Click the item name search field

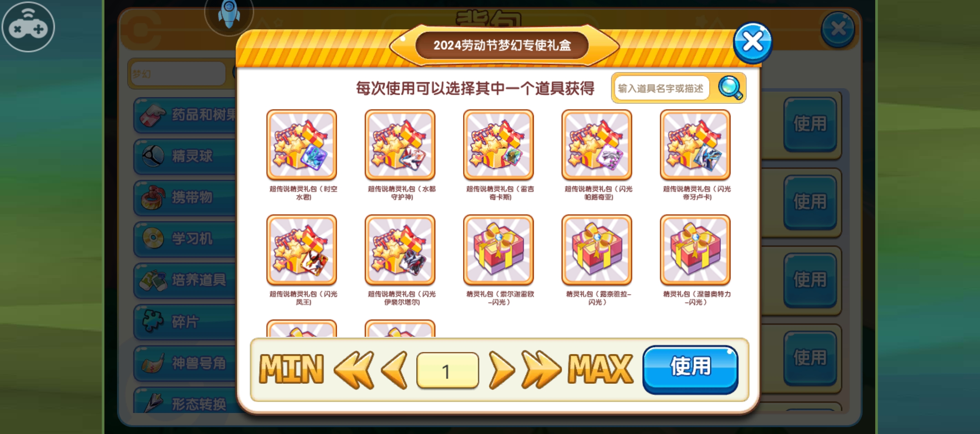pyautogui.click(x=662, y=88)
